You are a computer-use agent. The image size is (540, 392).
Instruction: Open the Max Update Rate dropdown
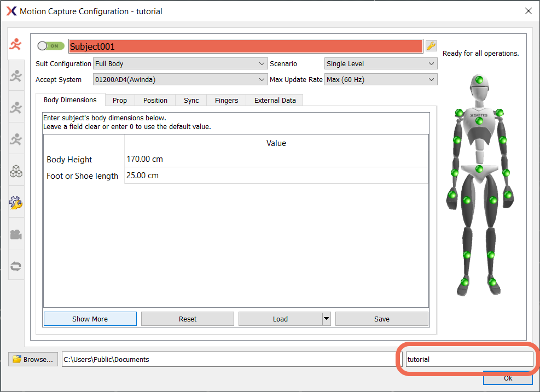pos(381,80)
